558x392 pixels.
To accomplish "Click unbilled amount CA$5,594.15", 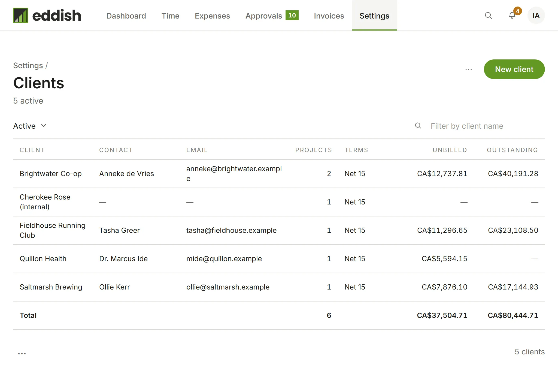I will point(444,259).
